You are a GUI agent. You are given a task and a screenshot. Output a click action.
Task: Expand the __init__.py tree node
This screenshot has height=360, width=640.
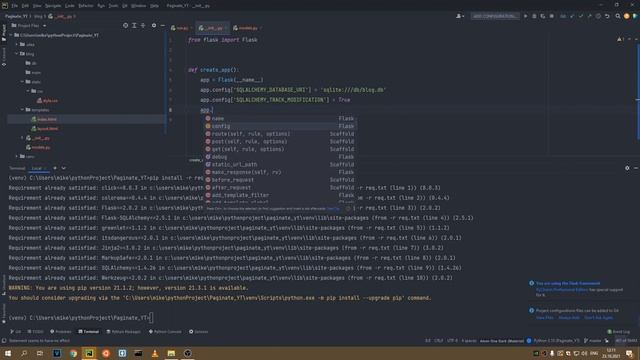tap(22, 138)
